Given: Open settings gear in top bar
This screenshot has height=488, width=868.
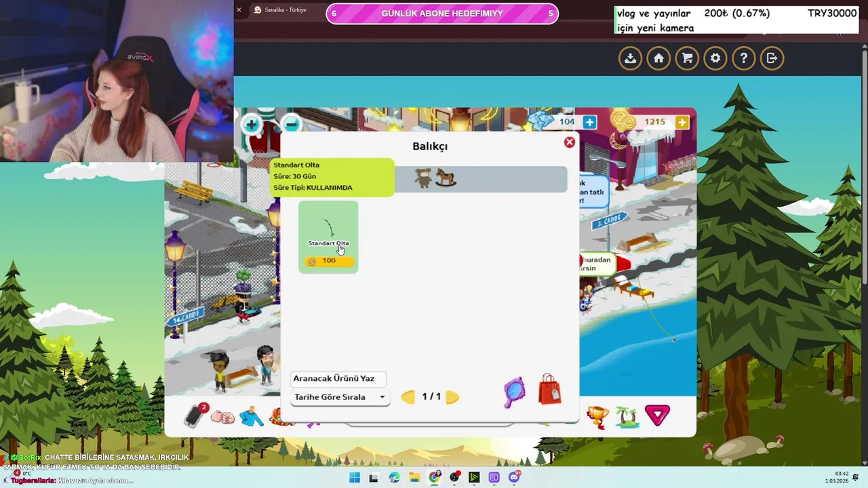Looking at the screenshot, I should tap(715, 58).
